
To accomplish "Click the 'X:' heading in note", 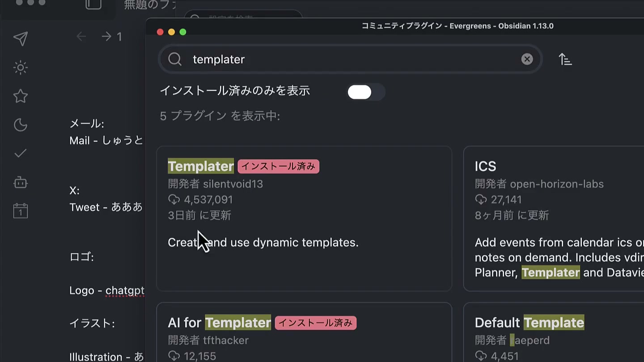I will click(x=75, y=191).
